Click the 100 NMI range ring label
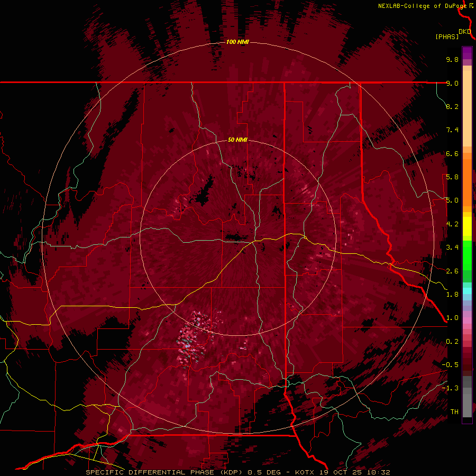The image size is (476, 476). tap(237, 42)
